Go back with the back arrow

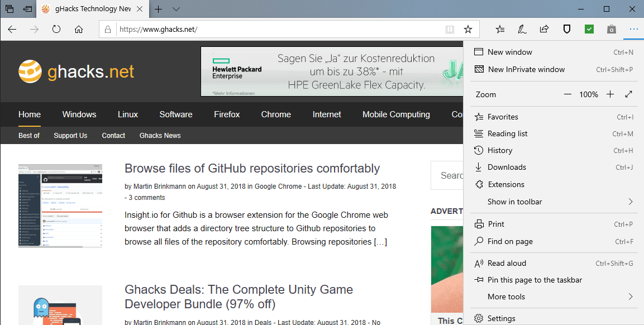point(12,29)
